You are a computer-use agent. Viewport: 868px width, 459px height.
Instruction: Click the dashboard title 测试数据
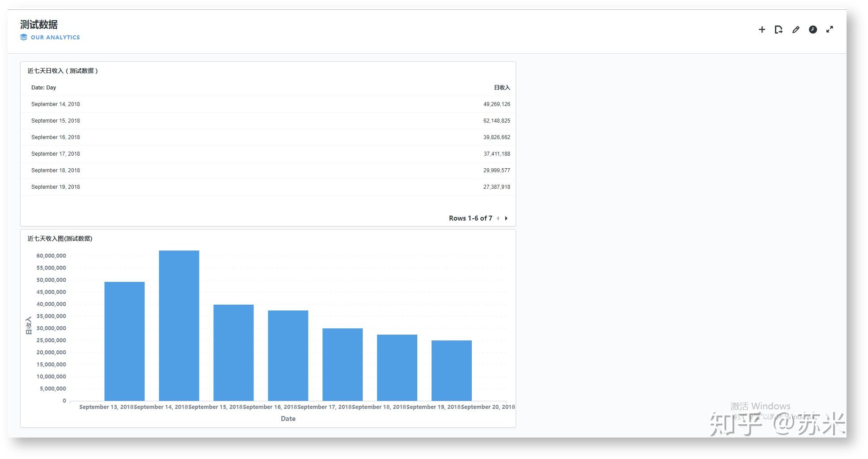[x=39, y=25]
